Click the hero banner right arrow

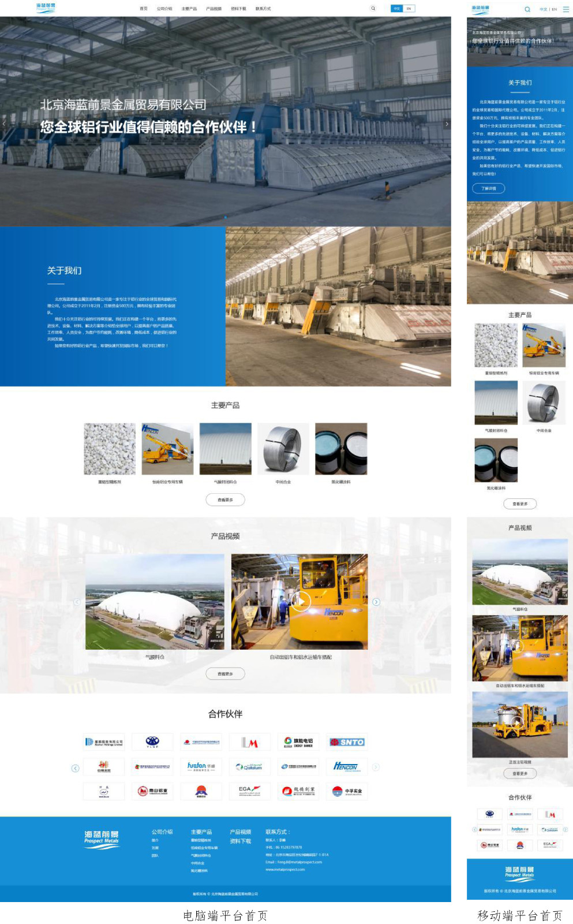(x=447, y=124)
